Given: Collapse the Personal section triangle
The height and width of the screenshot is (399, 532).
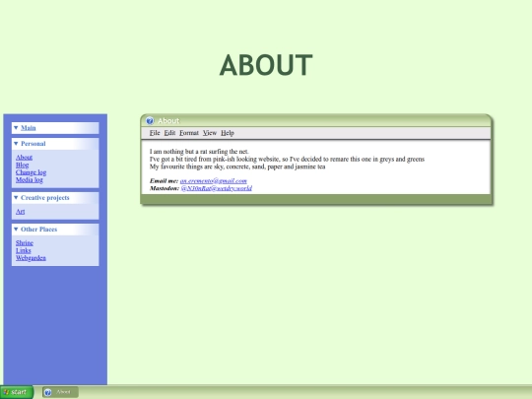Looking at the screenshot, I should point(16,144).
